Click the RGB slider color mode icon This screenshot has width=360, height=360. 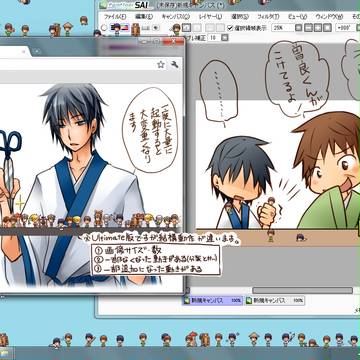[125, 27]
